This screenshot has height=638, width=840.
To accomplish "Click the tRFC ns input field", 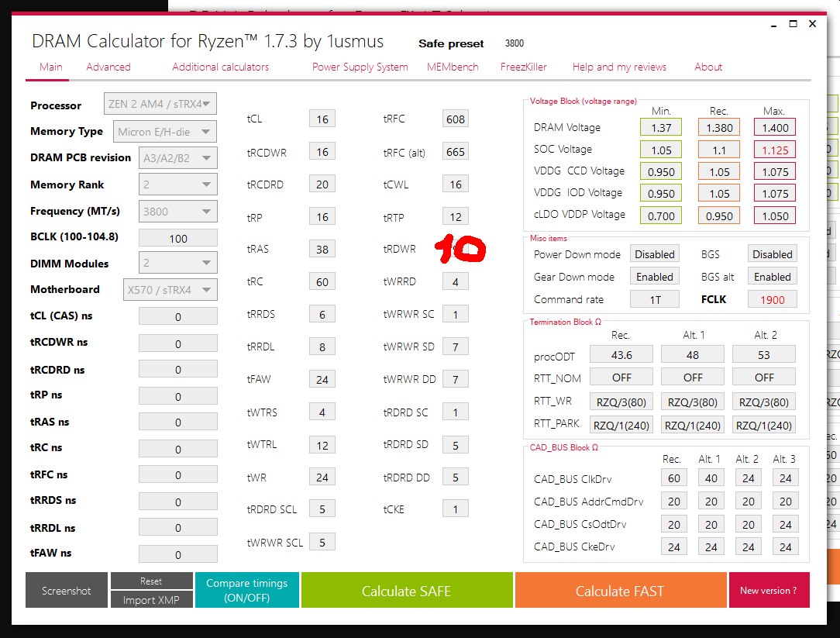I will 178,475.
